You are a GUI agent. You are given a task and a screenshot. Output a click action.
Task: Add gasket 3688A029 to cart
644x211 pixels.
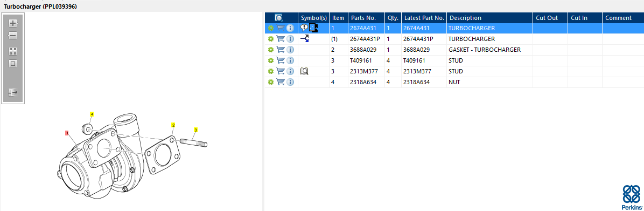[281, 49]
